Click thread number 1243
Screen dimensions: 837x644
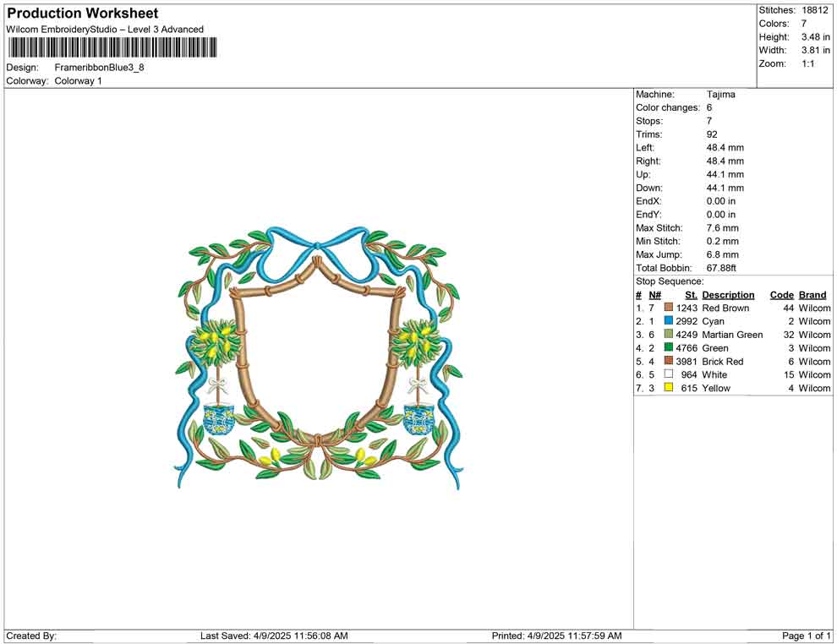coord(687,308)
